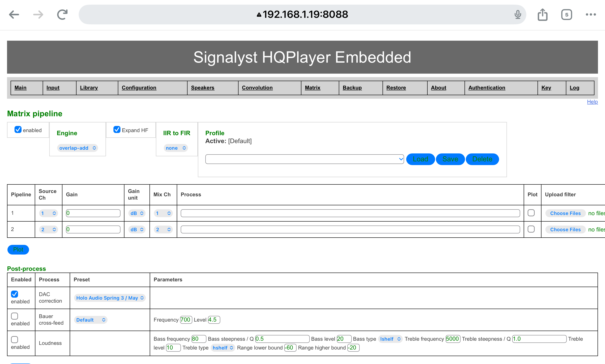Image resolution: width=605 pixels, height=364 pixels.
Task: Reload the page with refresh icon
Action: [x=62, y=15]
